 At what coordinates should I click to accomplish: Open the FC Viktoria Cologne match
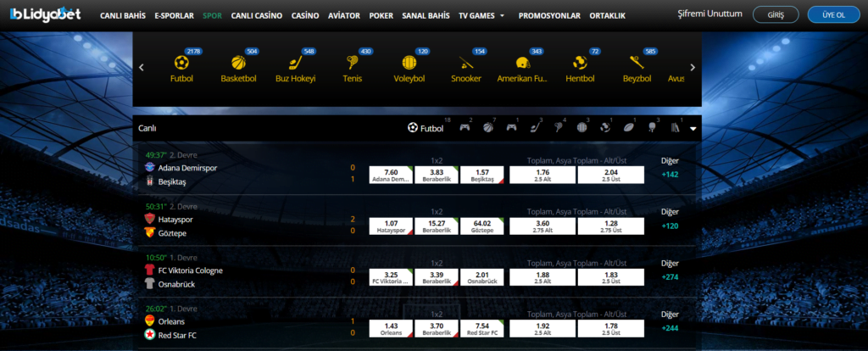tap(191, 270)
